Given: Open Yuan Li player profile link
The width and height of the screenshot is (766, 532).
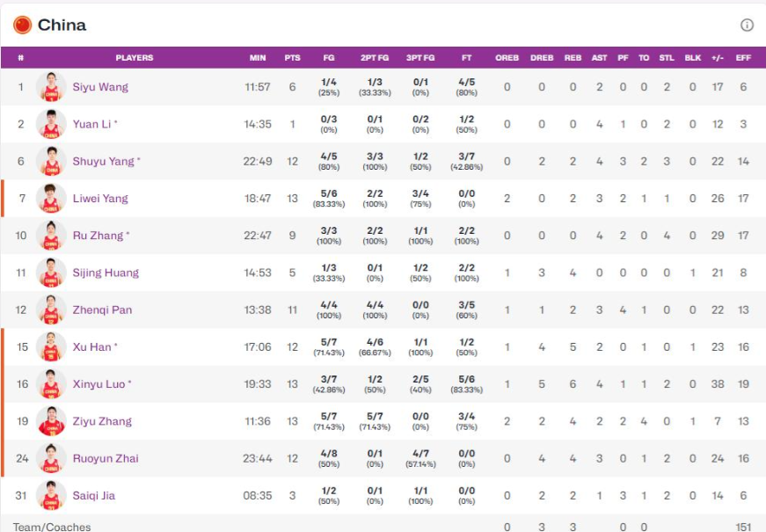Looking at the screenshot, I should tap(91, 125).
